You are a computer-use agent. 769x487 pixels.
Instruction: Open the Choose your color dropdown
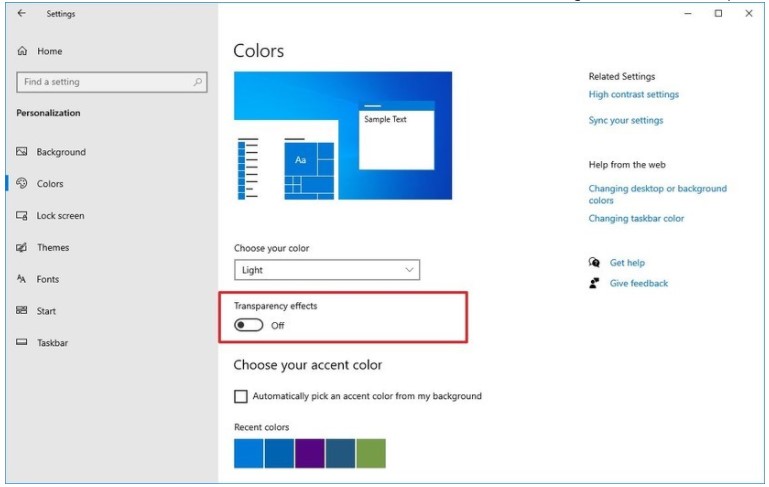coord(327,270)
